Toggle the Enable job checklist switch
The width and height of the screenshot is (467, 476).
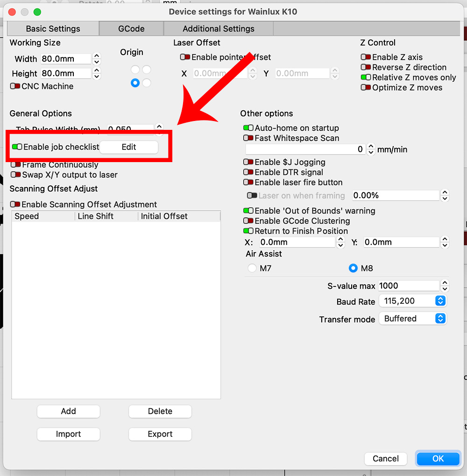(x=17, y=147)
